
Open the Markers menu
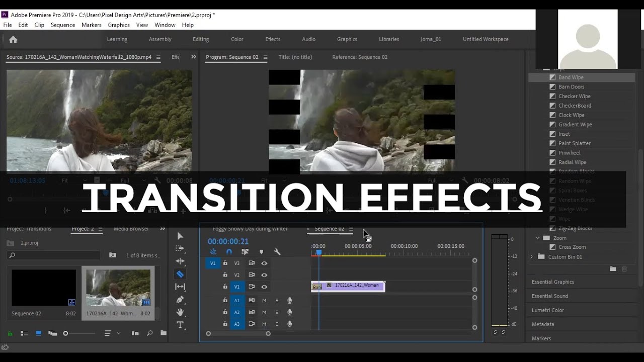point(91,25)
